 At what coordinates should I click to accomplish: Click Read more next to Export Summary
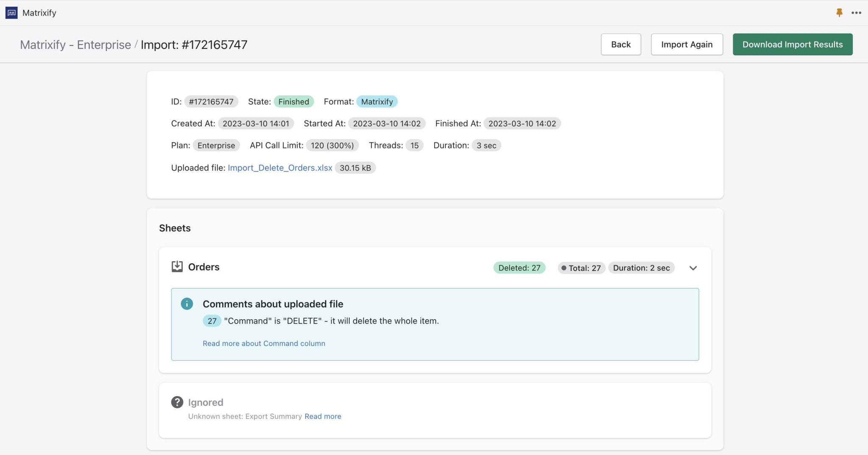(323, 416)
